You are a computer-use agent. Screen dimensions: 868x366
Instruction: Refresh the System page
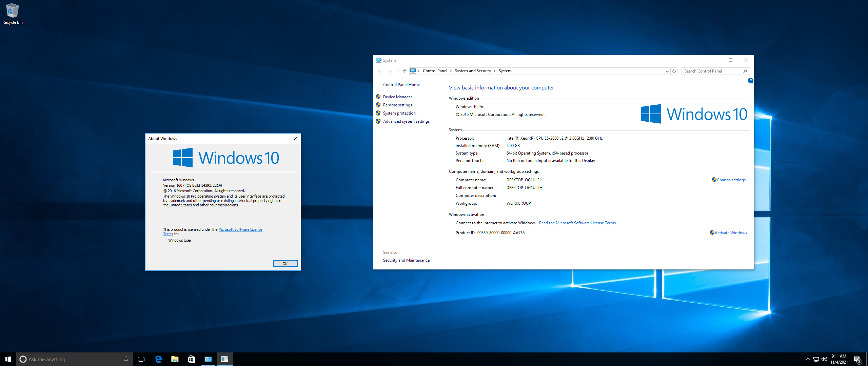674,71
